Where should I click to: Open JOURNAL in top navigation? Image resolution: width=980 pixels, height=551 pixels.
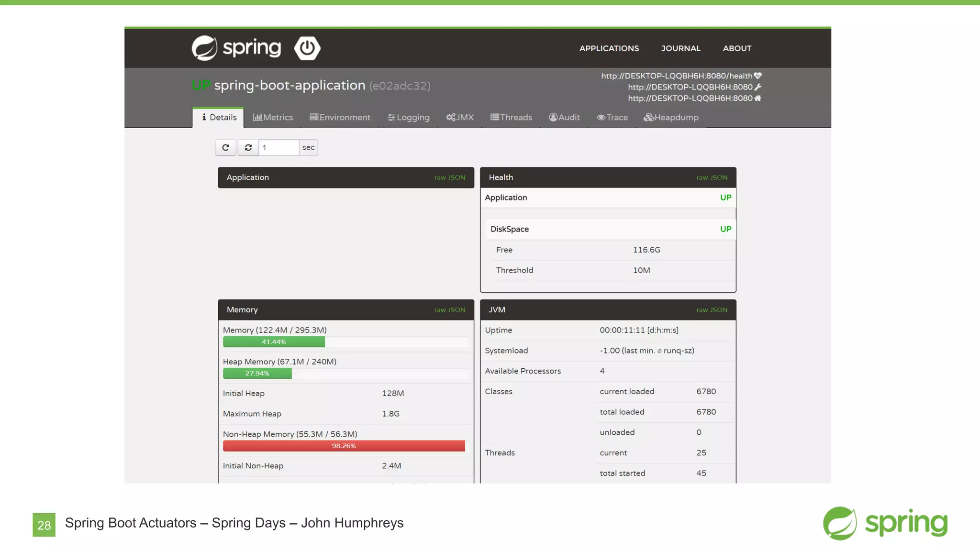tap(680, 48)
